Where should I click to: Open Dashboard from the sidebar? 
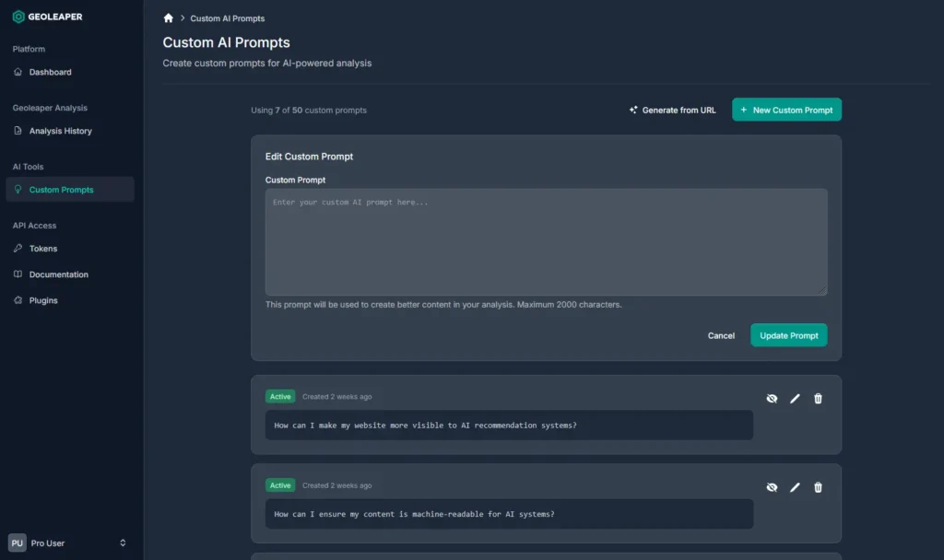[x=50, y=72]
